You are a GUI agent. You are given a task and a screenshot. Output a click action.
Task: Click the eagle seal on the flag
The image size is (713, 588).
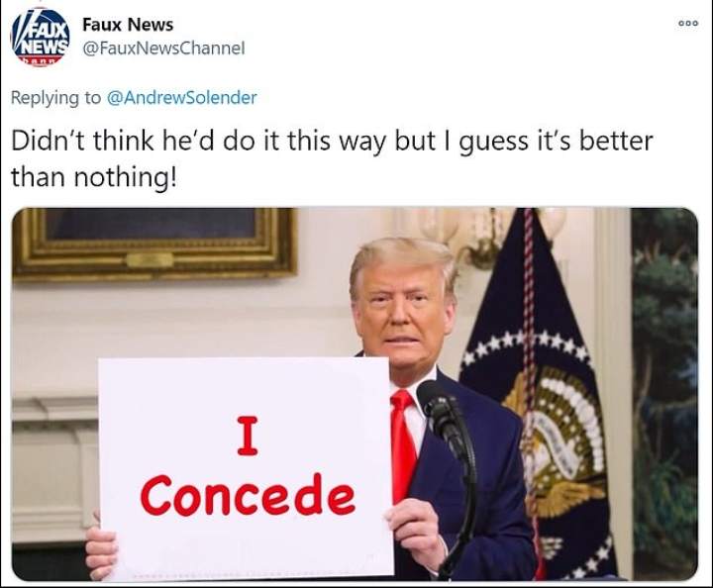[555, 437]
